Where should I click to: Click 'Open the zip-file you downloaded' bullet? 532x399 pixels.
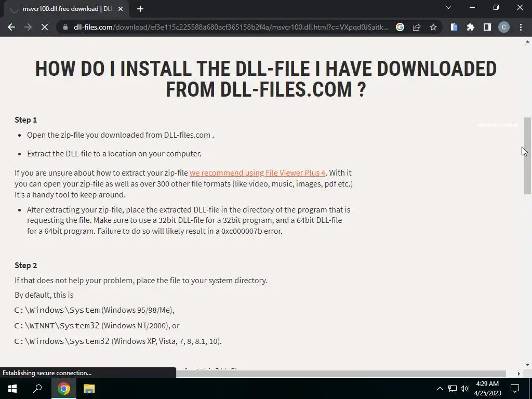[x=121, y=135]
